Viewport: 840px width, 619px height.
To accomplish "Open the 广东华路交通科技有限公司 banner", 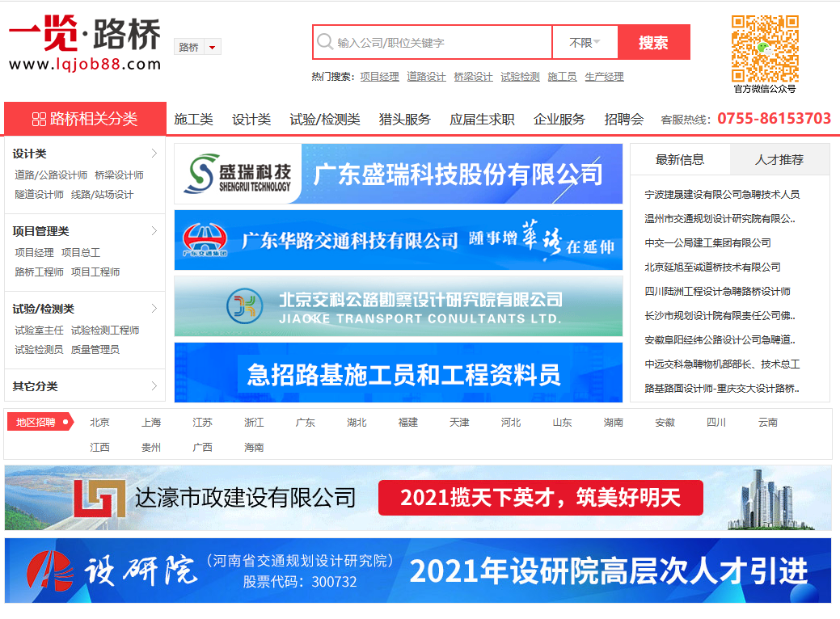I will coord(398,240).
